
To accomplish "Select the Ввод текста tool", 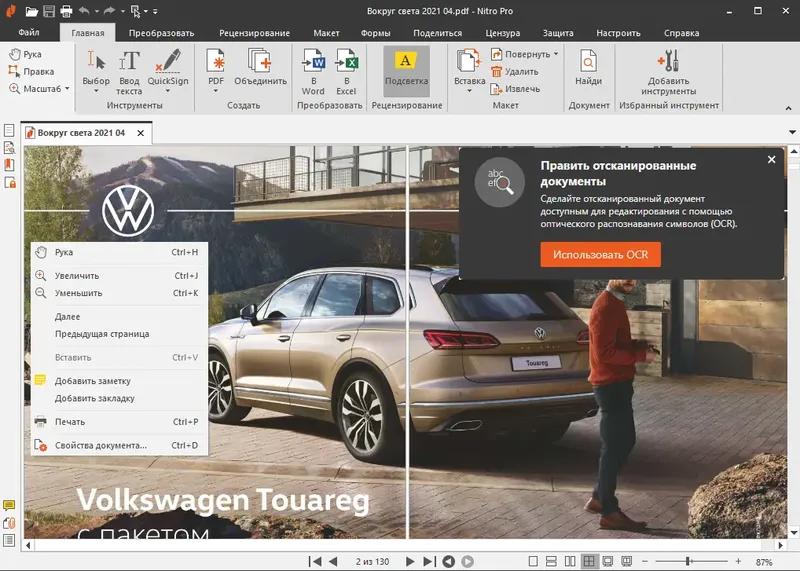I will (129, 72).
